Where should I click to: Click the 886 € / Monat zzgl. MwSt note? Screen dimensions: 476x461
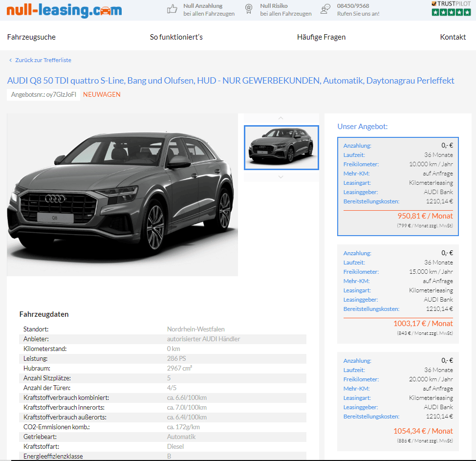[425, 440]
